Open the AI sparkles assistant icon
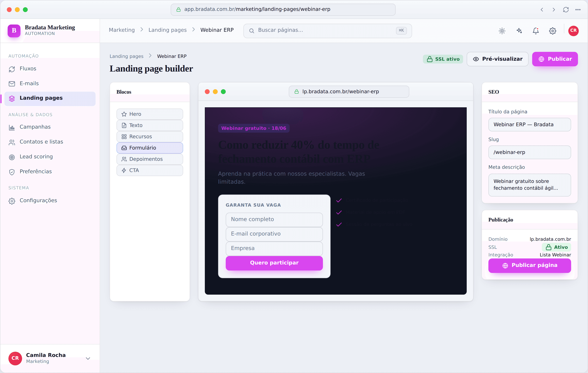This screenshot has width=588, height=373. (x=519, y=31)
